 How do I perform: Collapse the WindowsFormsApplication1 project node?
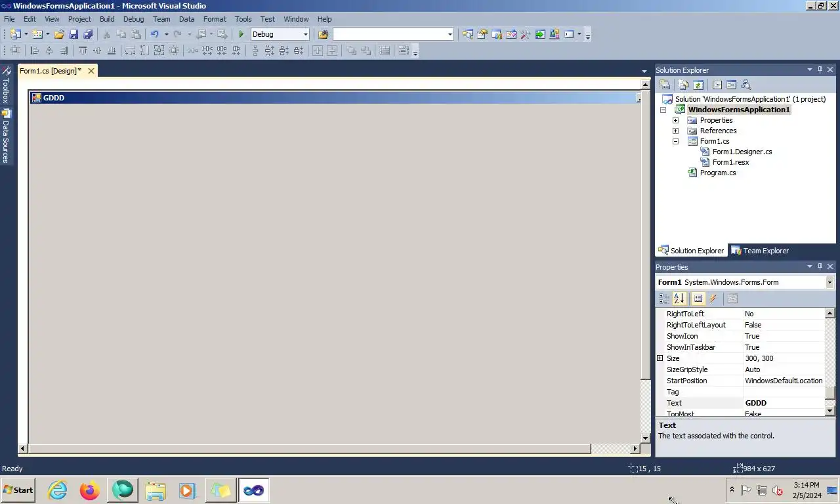pos(663,110)
